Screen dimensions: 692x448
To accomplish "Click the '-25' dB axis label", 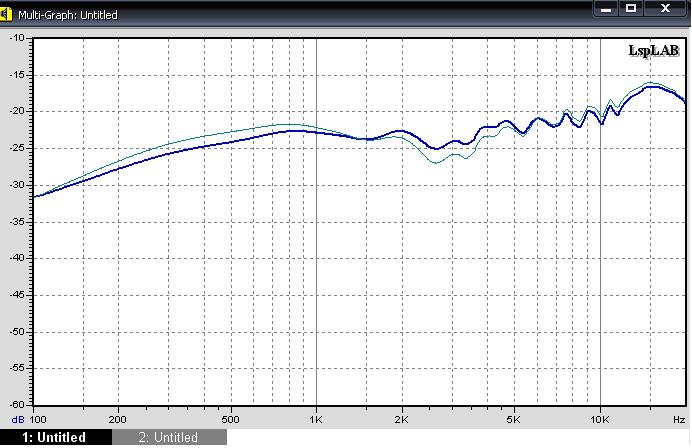I will pyautogui.click(x=18, y=148).
